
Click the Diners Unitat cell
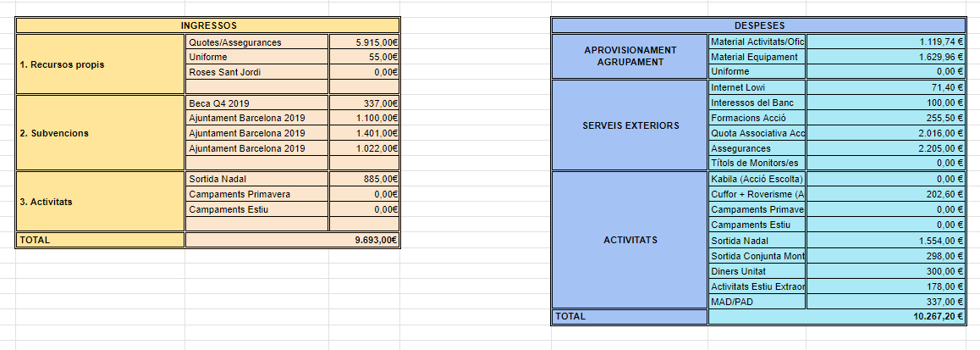pos(757,271)
